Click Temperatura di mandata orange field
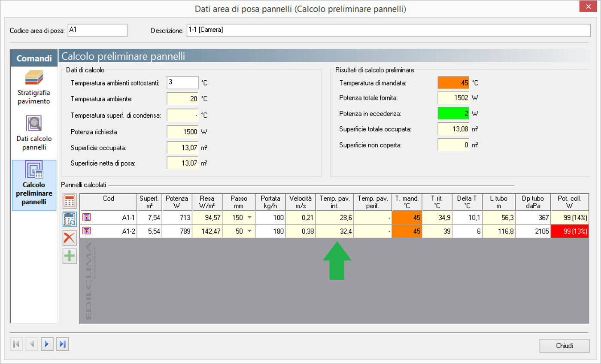 [x=453, y=82]
